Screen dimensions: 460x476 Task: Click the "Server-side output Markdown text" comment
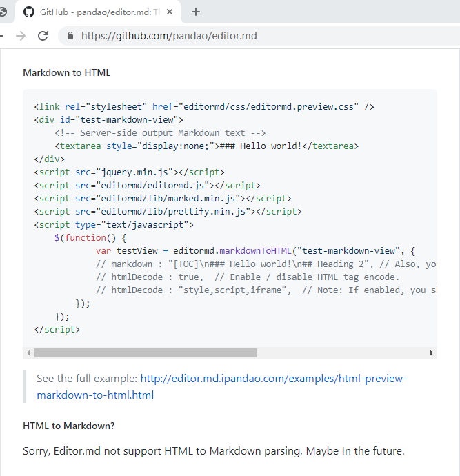[x=160, y=132]
